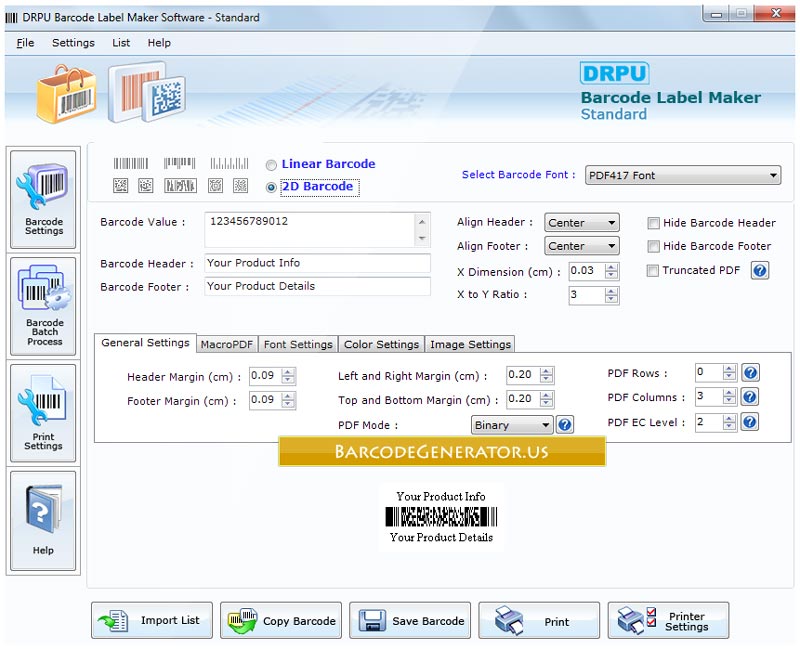Image resolution: width=800 pixels, height=649 pixels.
Task: Open the File menu
Action: [25, 43]
